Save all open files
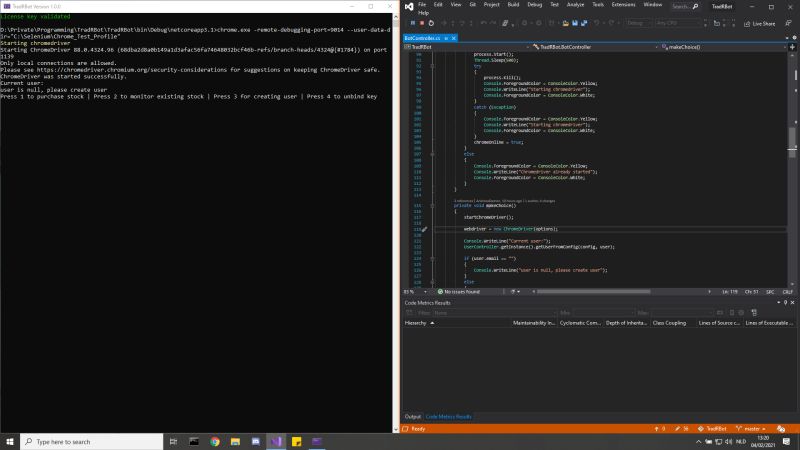 pyautogui.click(x=584, y=23)
